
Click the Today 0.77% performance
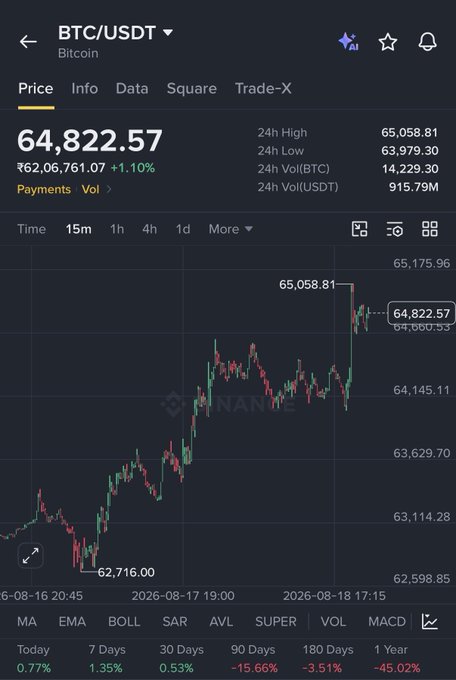click(33, 658)
